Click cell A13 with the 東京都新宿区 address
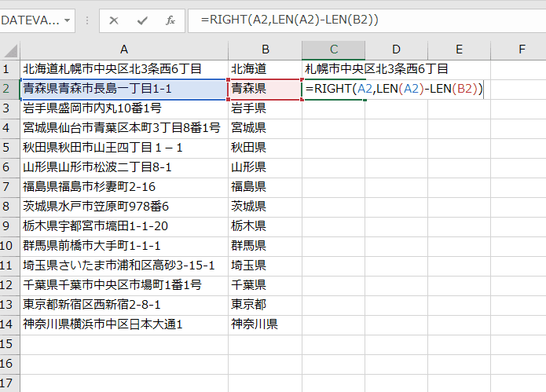Viewport: 546px width, 392px height. (123, 304)
